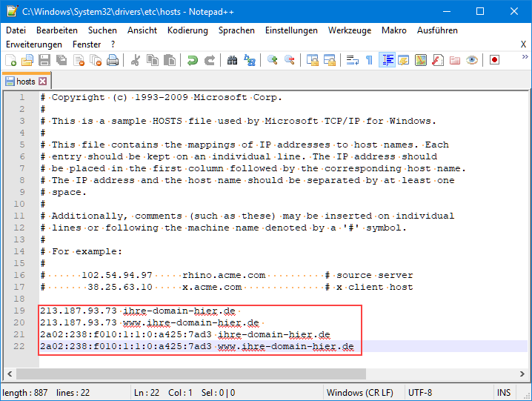Screen dimensions: 532x401
Task: Toggle show all characters pilcrow icon
Action: point(369,60)
